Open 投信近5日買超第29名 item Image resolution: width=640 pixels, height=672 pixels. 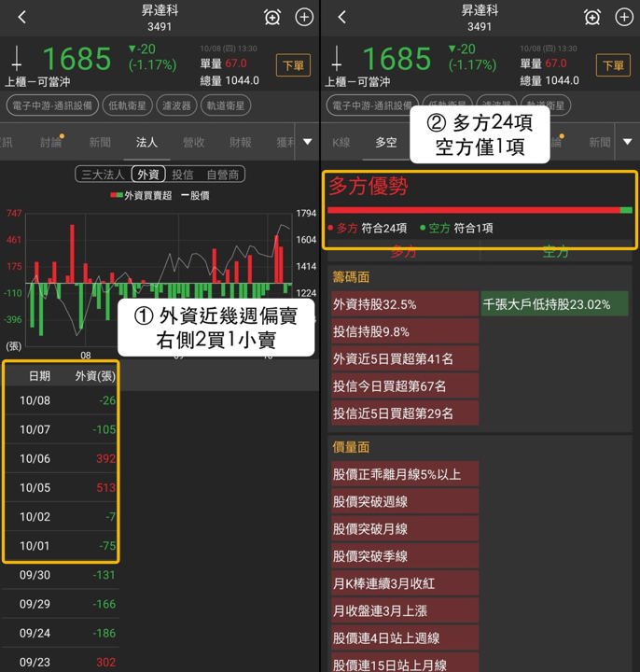[x=404, y=413]
